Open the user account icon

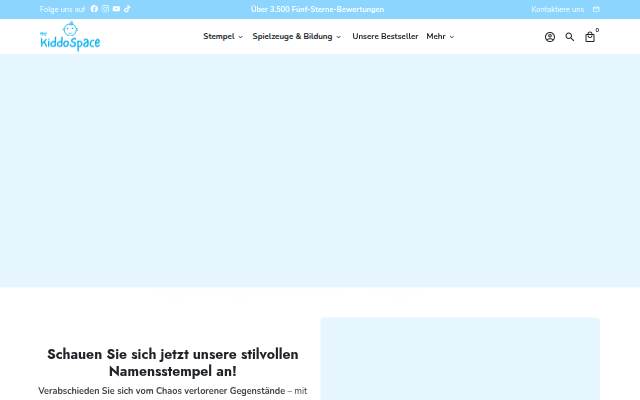(x=550, y=37)
